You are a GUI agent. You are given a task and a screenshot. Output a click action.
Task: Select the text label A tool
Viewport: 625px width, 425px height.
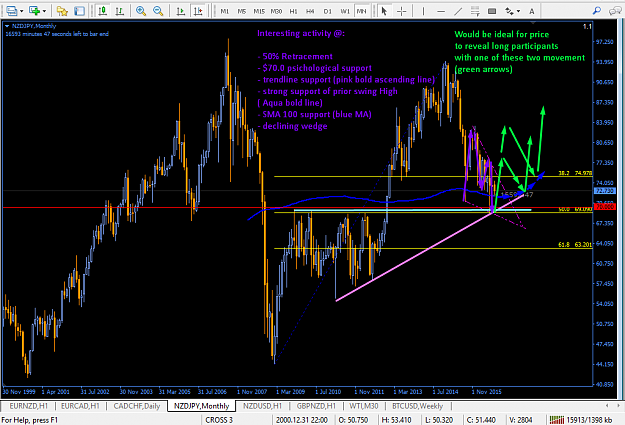[x=532, y=11]
